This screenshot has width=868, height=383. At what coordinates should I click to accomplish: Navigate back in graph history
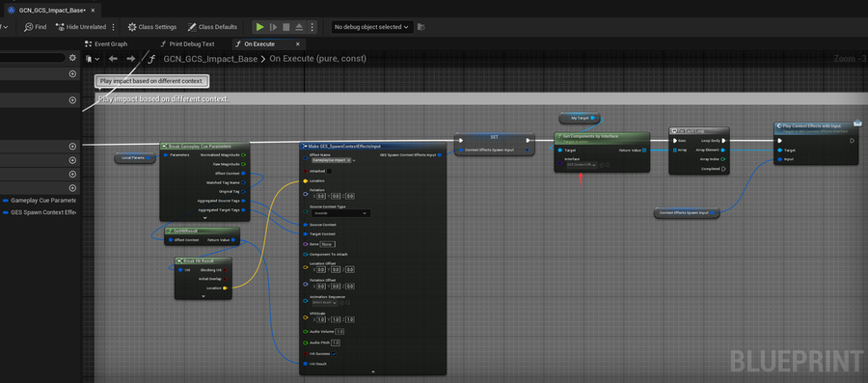coord(113,59)
